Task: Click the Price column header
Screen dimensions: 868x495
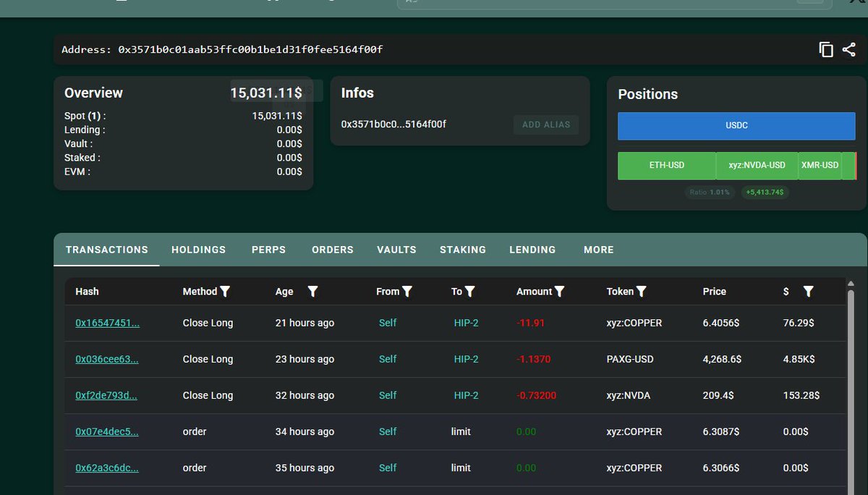Action: 714,291
